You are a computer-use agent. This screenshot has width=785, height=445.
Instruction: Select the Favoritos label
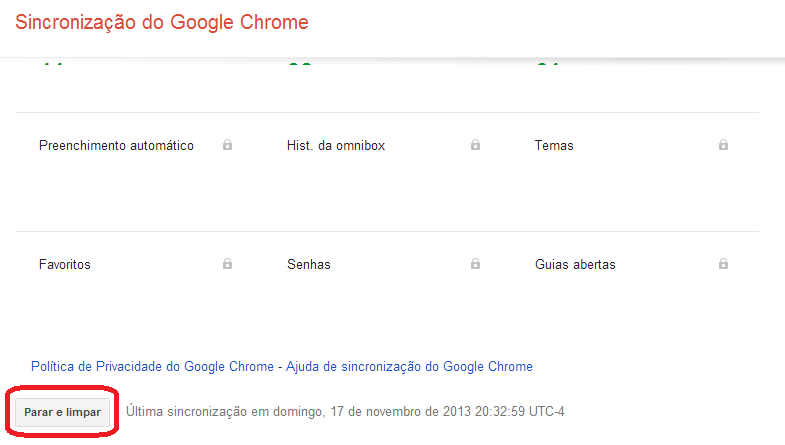pyautogui.click(x=65, y=264)
